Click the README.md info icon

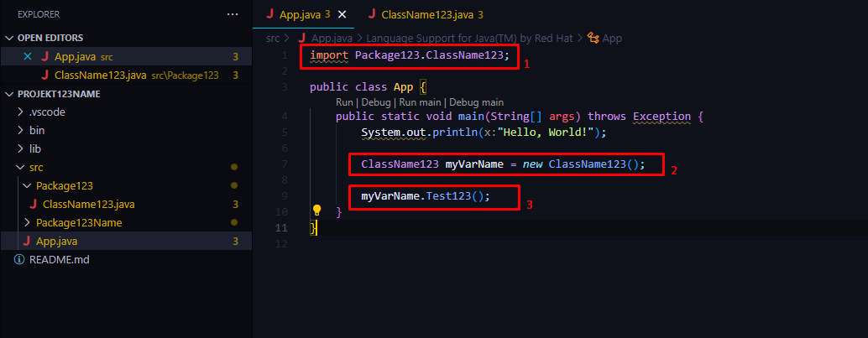click(x=19, y=259)
